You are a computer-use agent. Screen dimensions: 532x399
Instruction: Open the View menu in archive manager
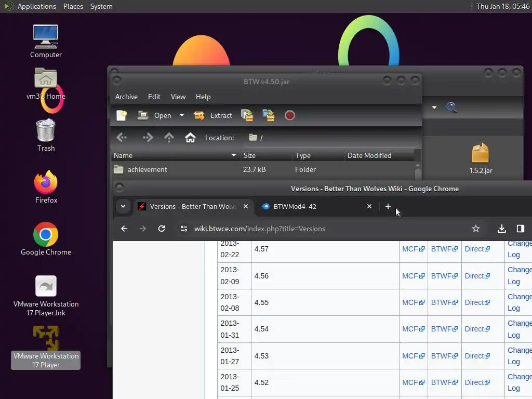[x=178, y=97]
